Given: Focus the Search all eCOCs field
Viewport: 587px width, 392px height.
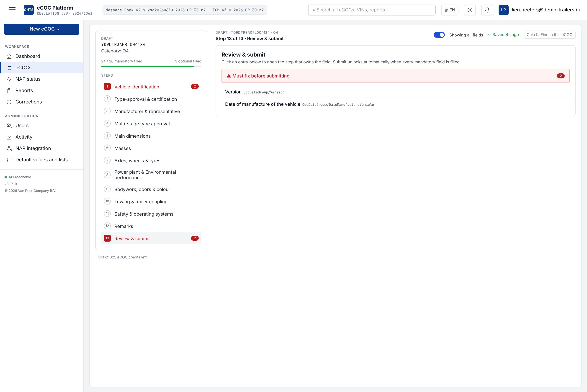Looking at the screenshot, I should (x=372, y=10).
